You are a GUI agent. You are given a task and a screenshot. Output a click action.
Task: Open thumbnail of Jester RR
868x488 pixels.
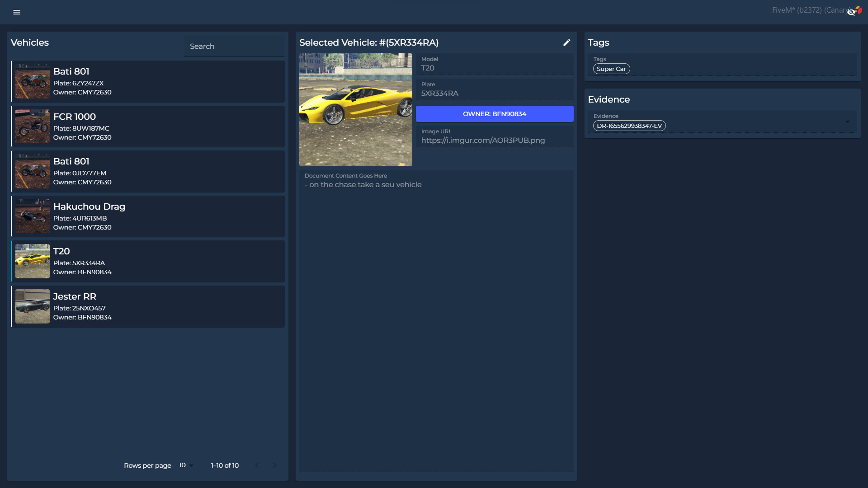coord(33,306)
